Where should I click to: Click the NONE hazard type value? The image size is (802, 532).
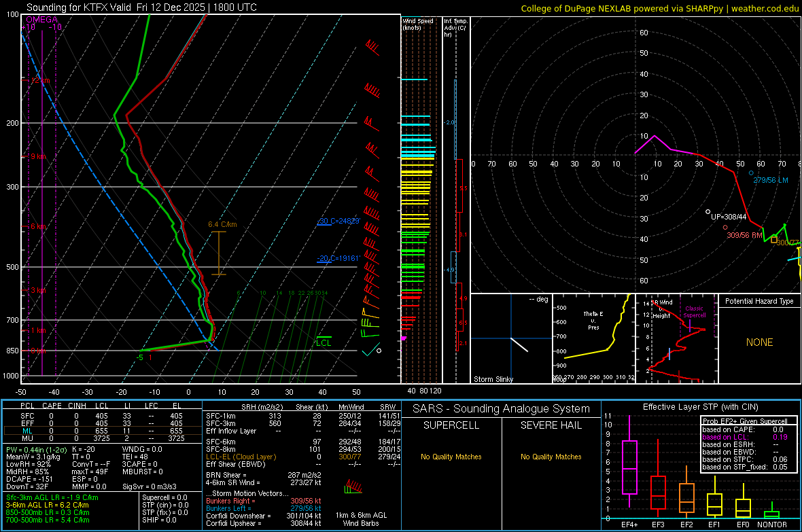(760, 342)
